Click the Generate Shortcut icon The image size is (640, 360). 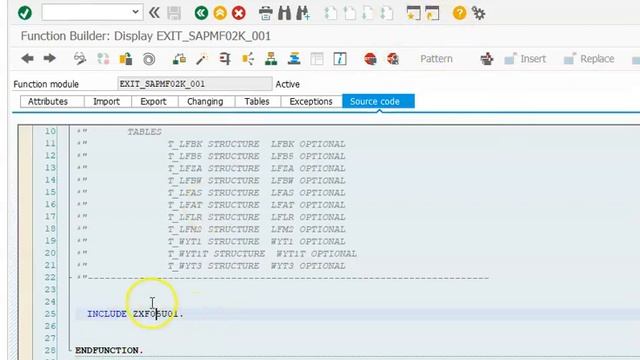click(x=432, y=13)
